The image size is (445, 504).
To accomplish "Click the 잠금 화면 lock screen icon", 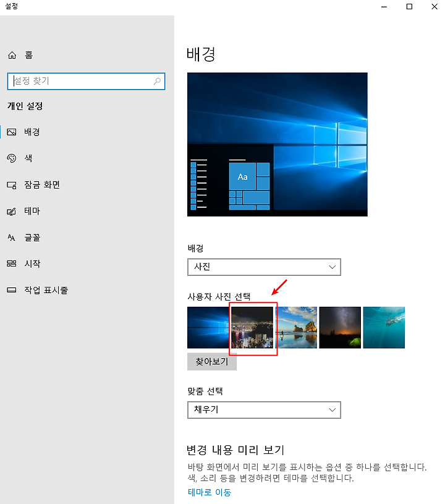I will tap(12, 185).
